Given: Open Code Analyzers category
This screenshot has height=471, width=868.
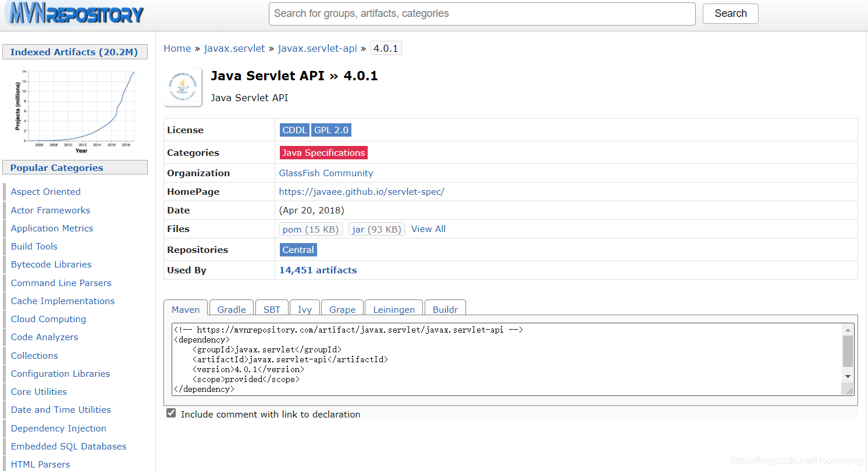Looking at the screenshot, I should (x=44, y=337).
